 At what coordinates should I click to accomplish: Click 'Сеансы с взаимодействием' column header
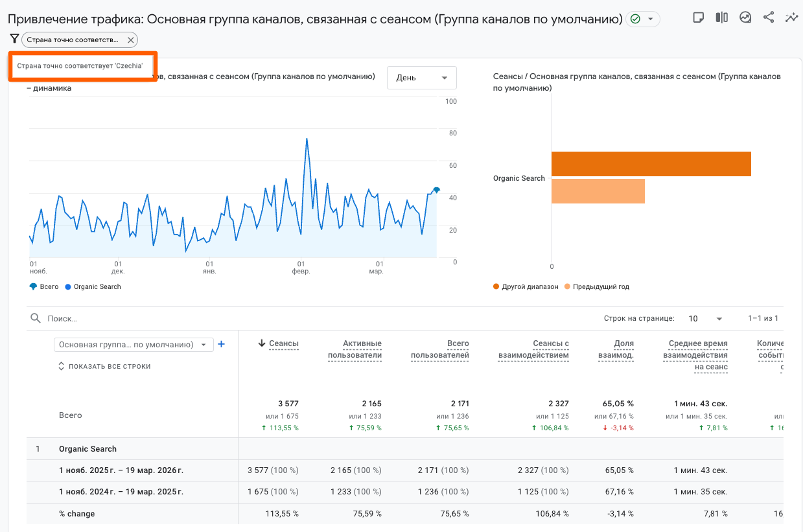click(533, 349)
